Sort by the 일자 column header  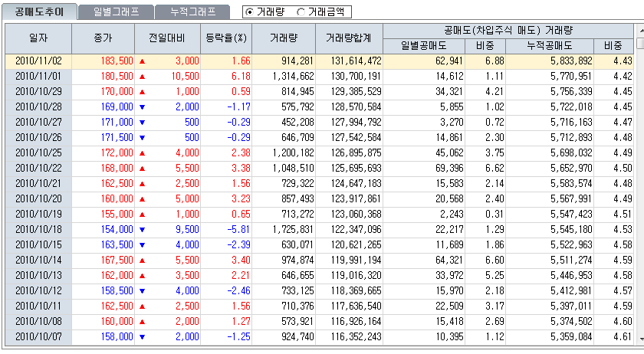coord(38,37)
